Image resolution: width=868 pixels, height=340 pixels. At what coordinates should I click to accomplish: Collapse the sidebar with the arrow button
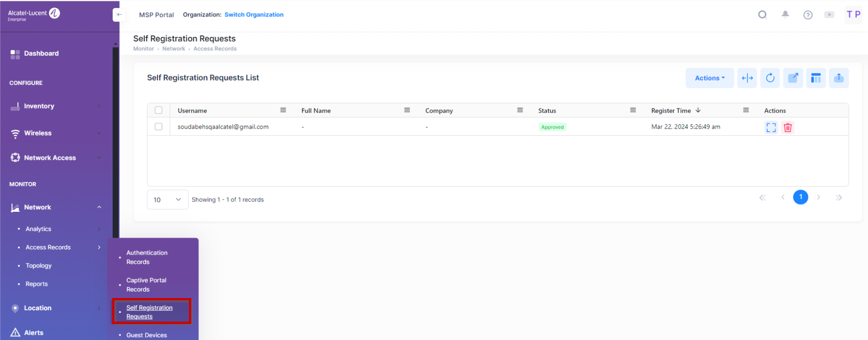pos(119,15)
